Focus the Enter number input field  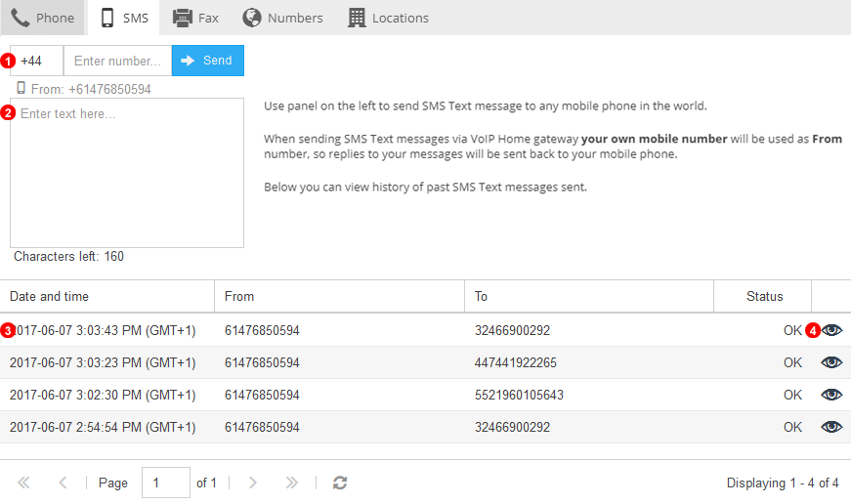pos(118,61)
